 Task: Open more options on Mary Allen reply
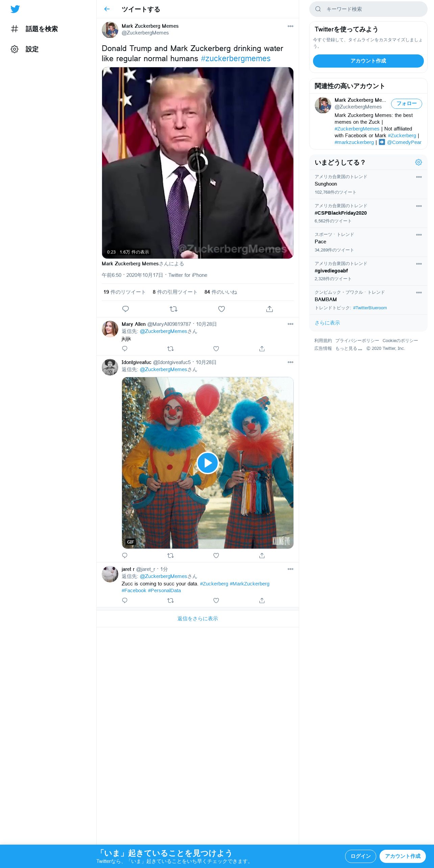tap(290, 324)
